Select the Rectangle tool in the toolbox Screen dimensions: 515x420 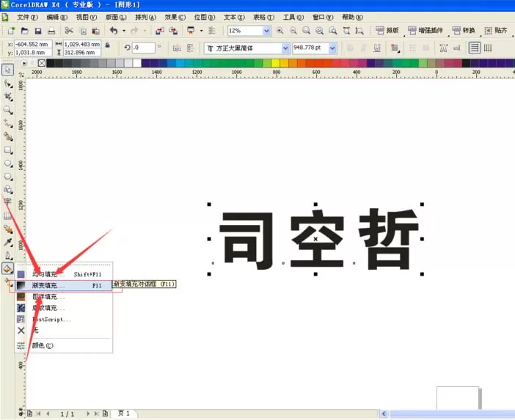point(8,150)
